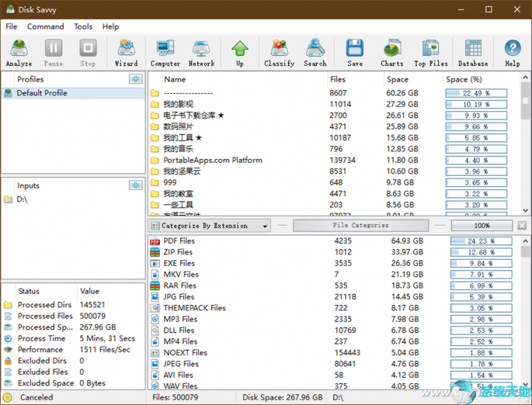The height and width of the screenshot is (405, 532).
Task: Click the Performance status row
Action: [x=73, y=349]
